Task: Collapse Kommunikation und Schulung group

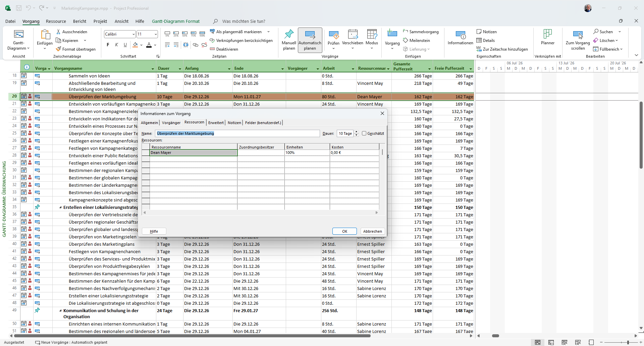Action: point(60,310)
